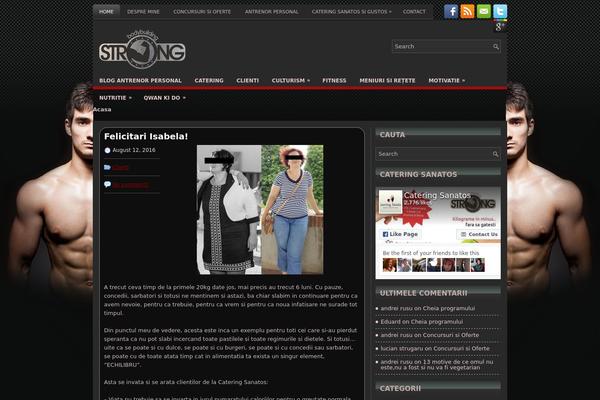Open andrei rusu on Concursuri si Oferte comment
The width and height of the screenshot is (600, 400).
[x=430, y=335]
